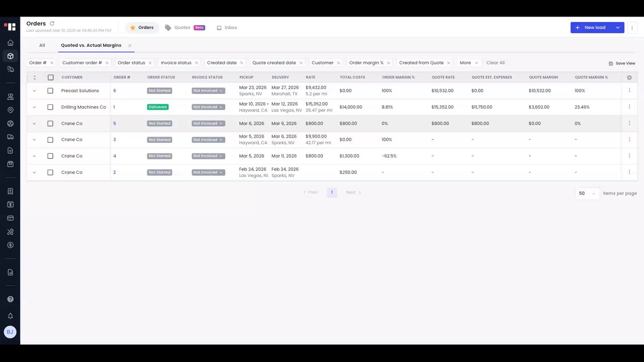Open row actions menu for order 2
The width and height of the screenshot is (644, 362).
coord(629,172)
